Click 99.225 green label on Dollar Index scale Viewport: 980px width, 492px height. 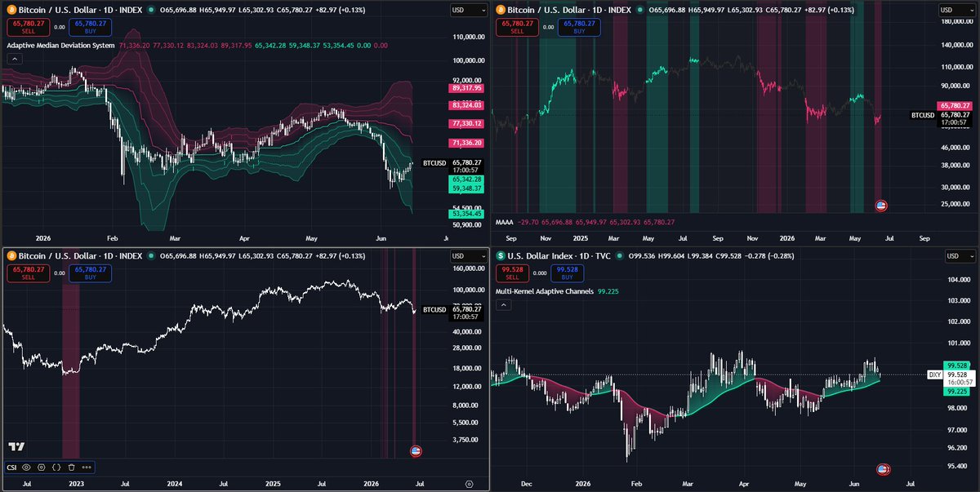(x=957, y=392)
